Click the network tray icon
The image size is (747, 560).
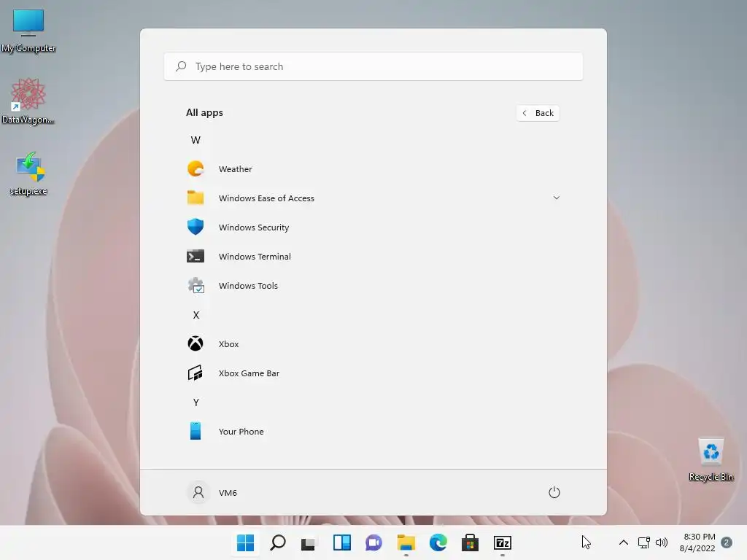[x=644, y=542]
